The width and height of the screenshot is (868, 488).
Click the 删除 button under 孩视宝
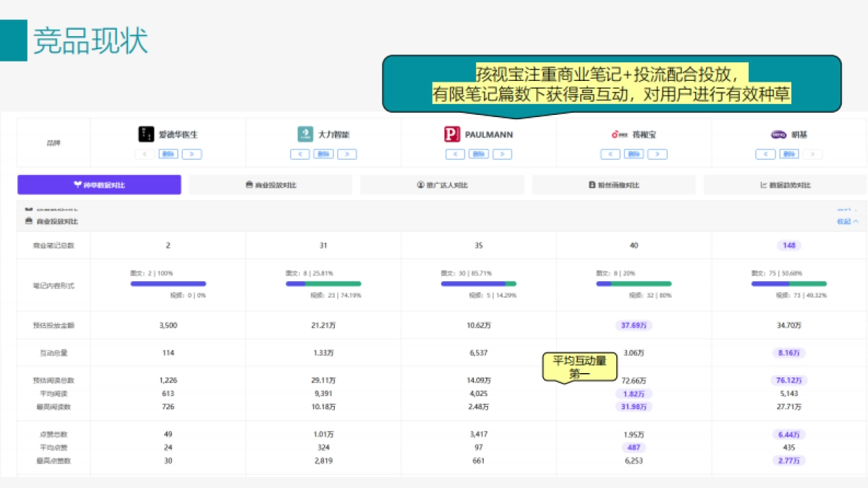point(634,153)
